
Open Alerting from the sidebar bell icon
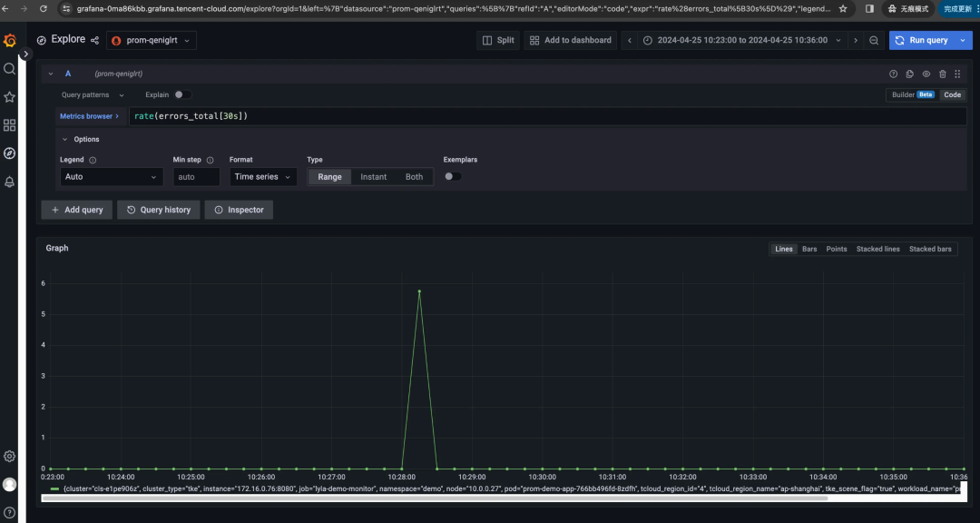tap(9, 182)
